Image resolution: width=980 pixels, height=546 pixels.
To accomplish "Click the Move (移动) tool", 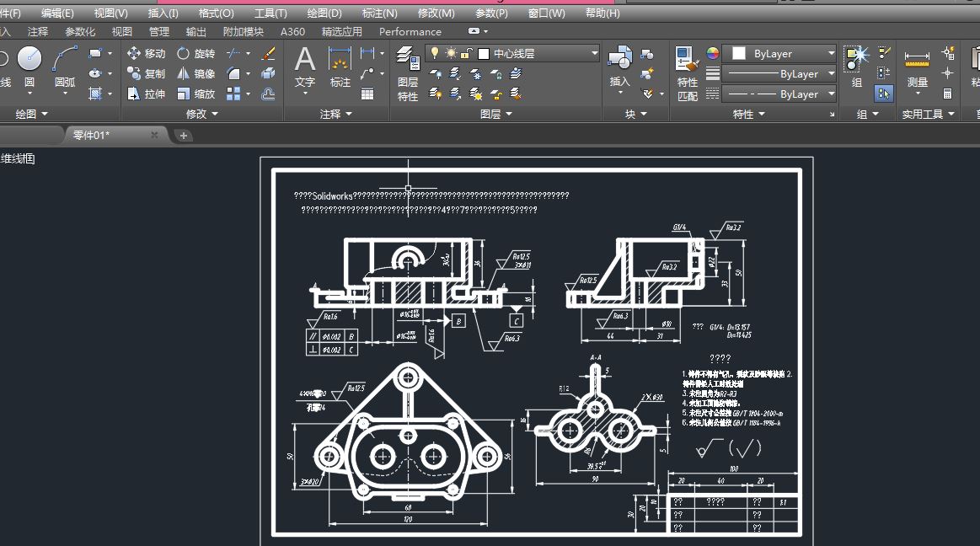I will 147,54.
